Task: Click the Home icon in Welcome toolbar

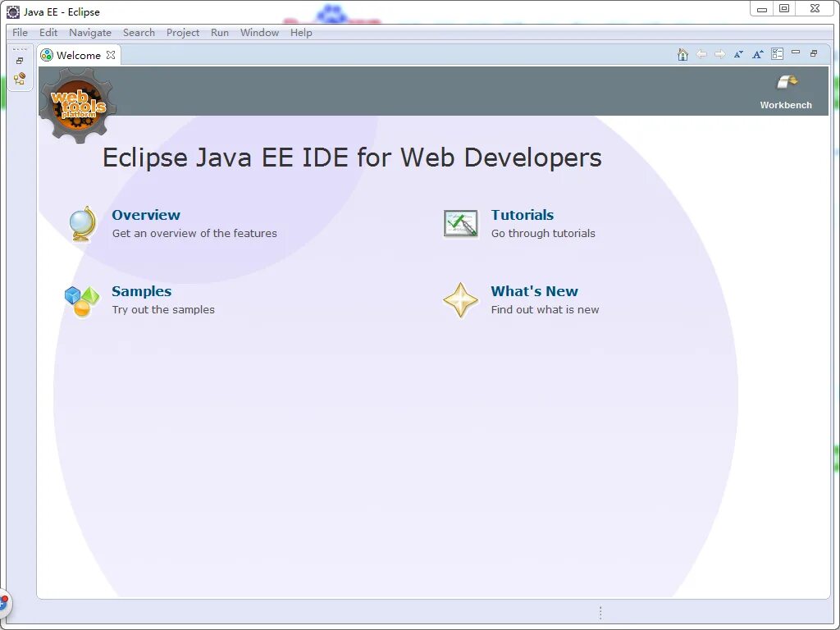Action: pyautogui.click(x=682, y=55)
